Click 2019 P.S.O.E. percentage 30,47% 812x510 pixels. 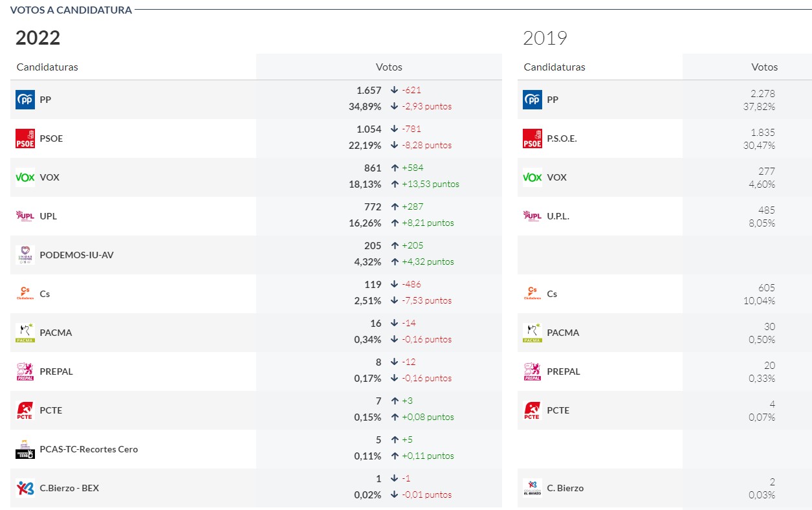[x=759, y=146]
